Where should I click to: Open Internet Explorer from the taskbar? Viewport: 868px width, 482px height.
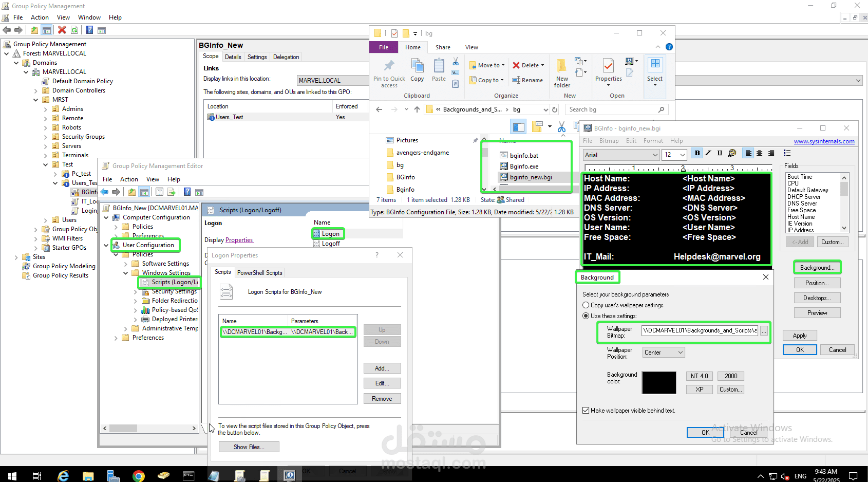(63, 476)
